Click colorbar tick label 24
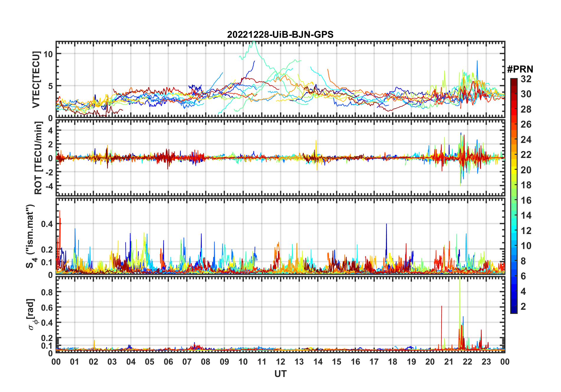 coord(526,139)
